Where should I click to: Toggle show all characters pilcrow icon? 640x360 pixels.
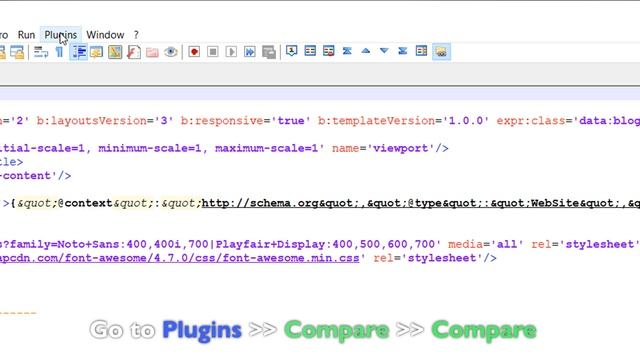click(59, 52)
